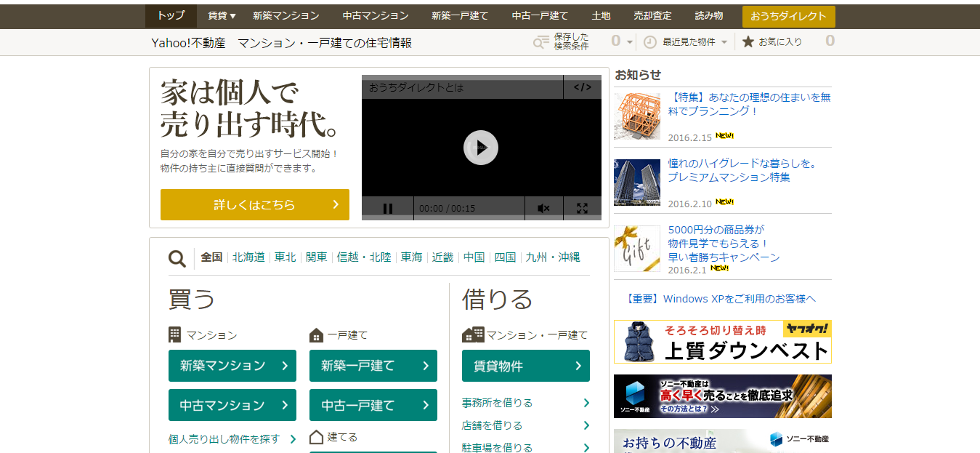Play the おうちダイレクト video center button
Screen dimensions: 980x453
pos(481,148)
